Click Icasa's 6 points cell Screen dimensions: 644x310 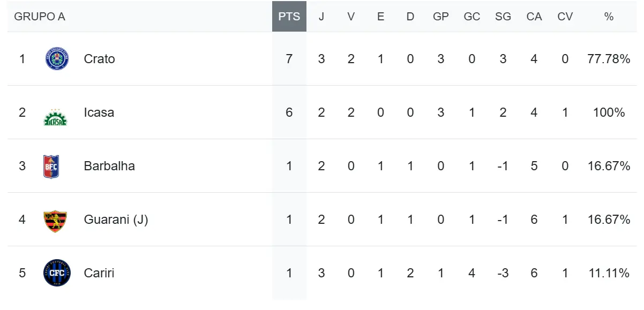[289, 112]
